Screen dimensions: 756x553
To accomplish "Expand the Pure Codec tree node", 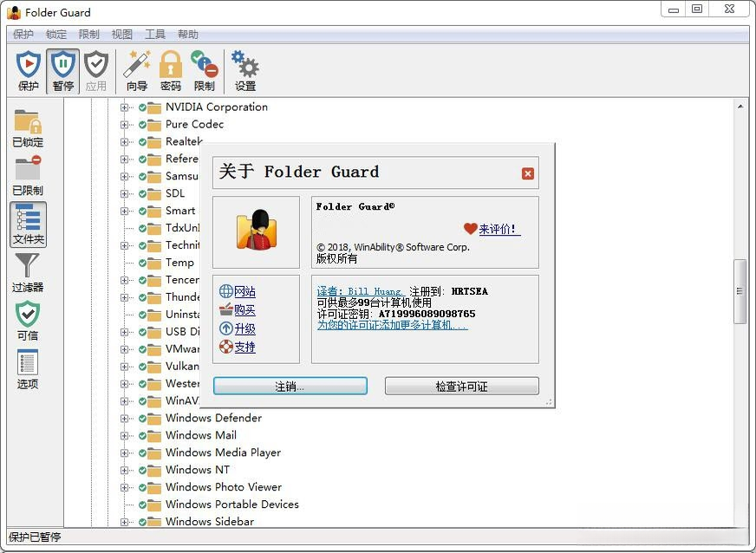I will tap(124, 125).
